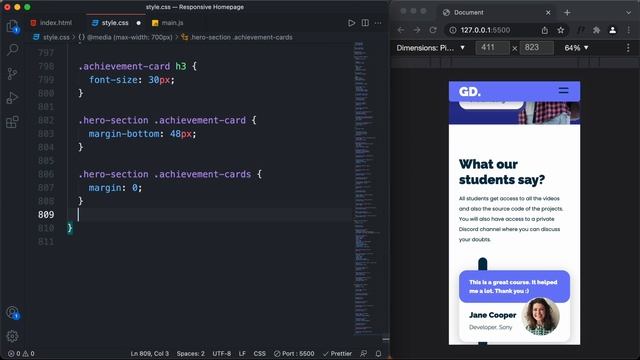640x360 pixels.
Task: Switch to the main.js tab
Action: tap(167, 23)
